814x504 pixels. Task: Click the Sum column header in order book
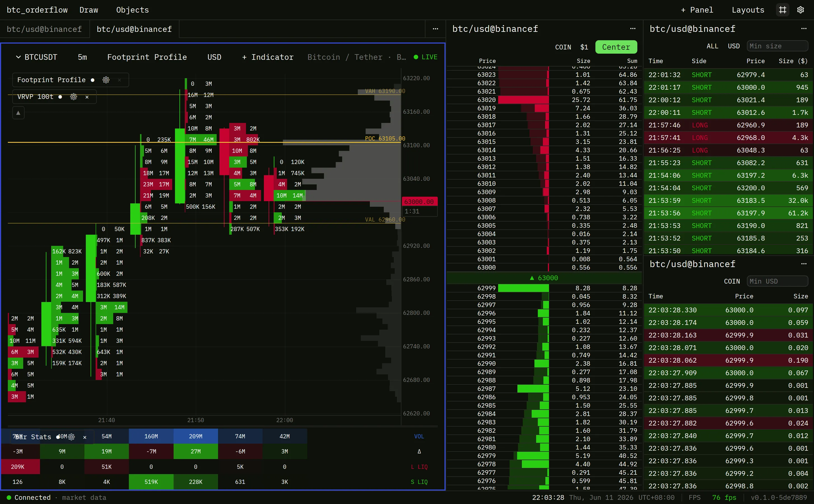pos(632,61)
